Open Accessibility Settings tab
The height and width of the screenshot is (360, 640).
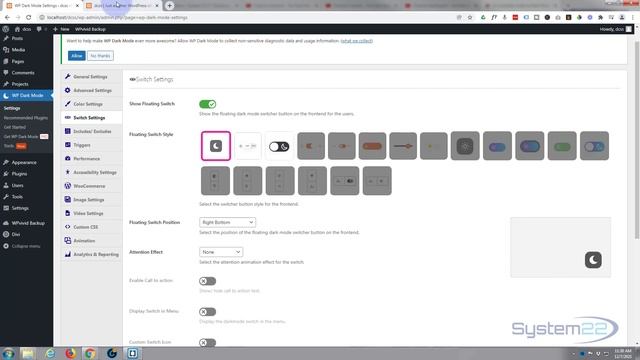(x=91, y=172)
